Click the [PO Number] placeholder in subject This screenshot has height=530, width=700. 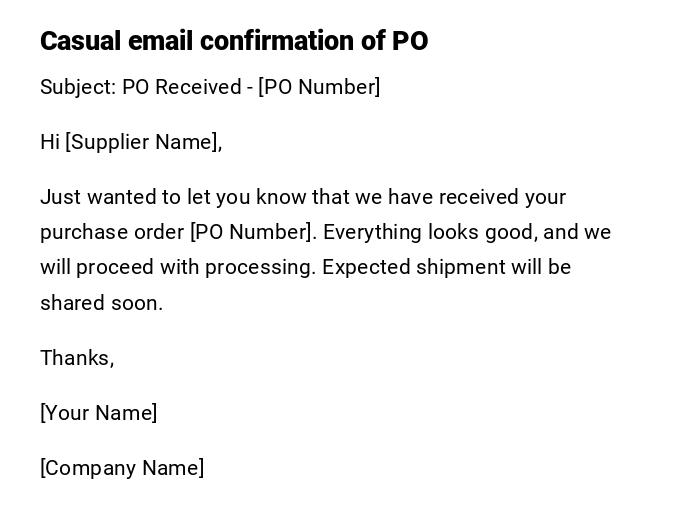pos(319,87)
